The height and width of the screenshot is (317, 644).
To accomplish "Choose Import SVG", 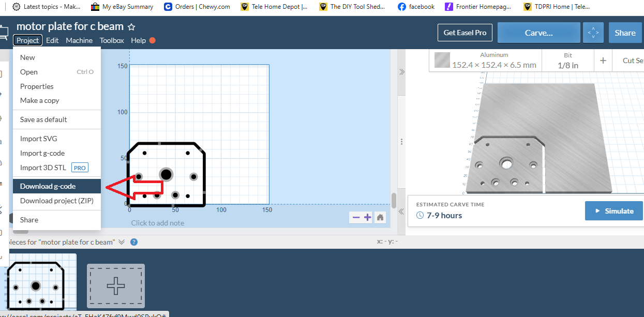I will (x=57, y=139).
